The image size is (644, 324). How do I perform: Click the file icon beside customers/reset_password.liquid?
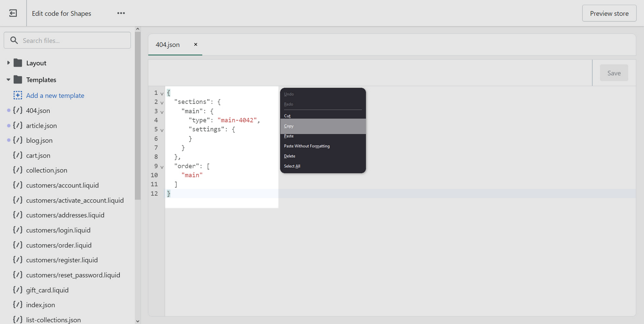point(18,275)
